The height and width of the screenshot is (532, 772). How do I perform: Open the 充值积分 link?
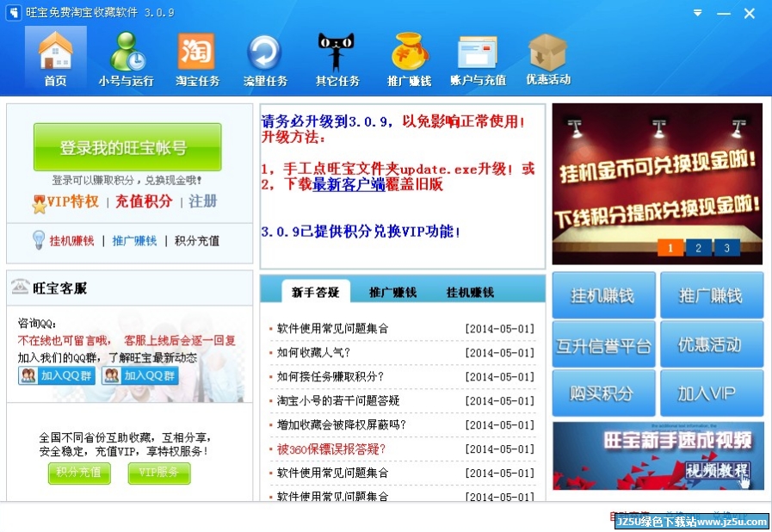pos(144,201)
